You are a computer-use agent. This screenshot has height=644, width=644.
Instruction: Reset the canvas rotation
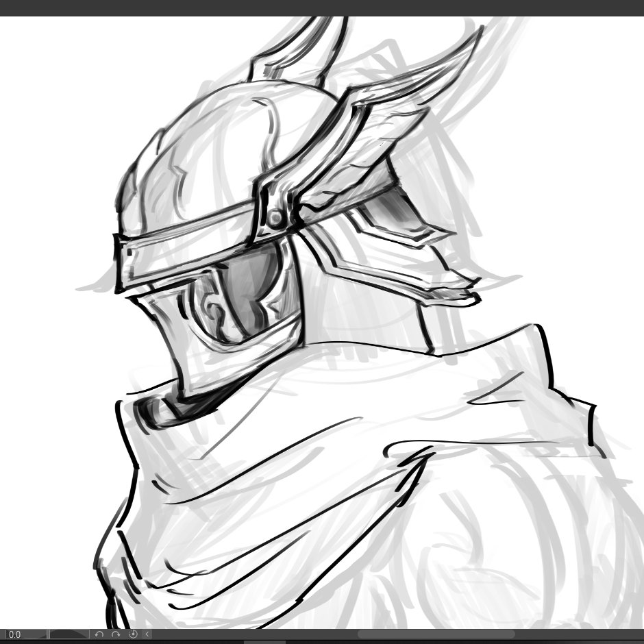pos(133,634)
